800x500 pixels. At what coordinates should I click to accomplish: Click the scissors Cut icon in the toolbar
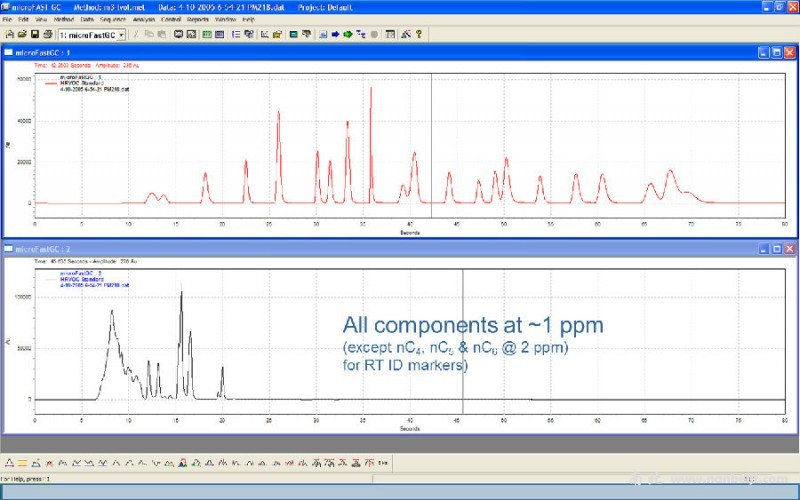[136, 34]
